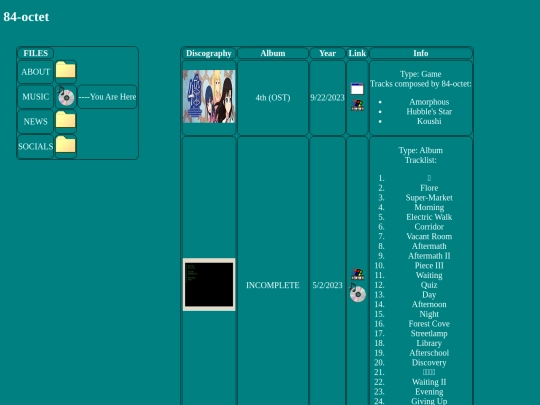Click the MUSIC CD icon in FILES
Image resolution: width=540 pixels, height=405 pixels.
pyautogui.click(x=65, y=96)
